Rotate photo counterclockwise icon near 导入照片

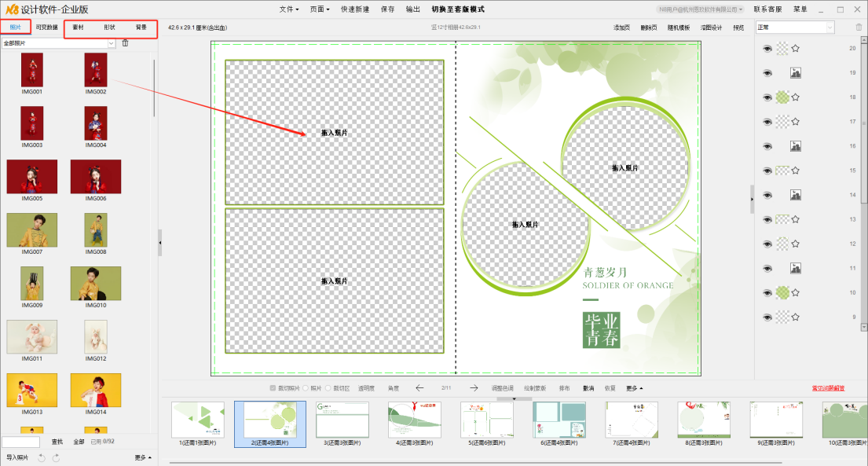(42, 457)
